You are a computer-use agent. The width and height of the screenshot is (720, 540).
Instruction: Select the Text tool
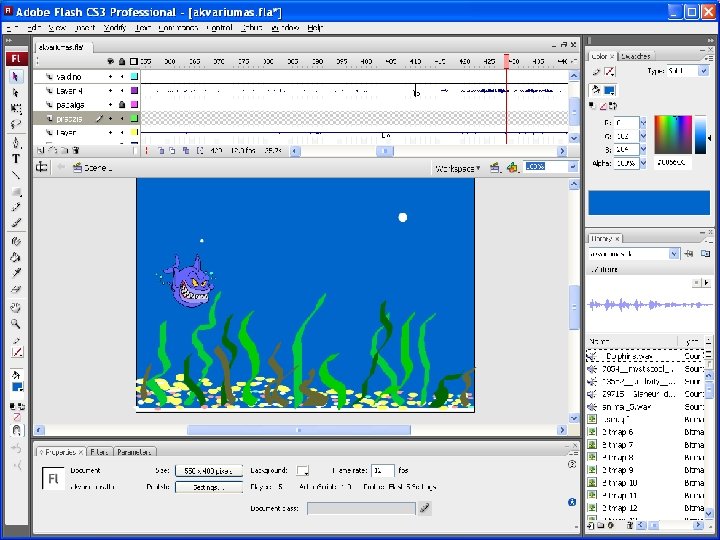16,158
